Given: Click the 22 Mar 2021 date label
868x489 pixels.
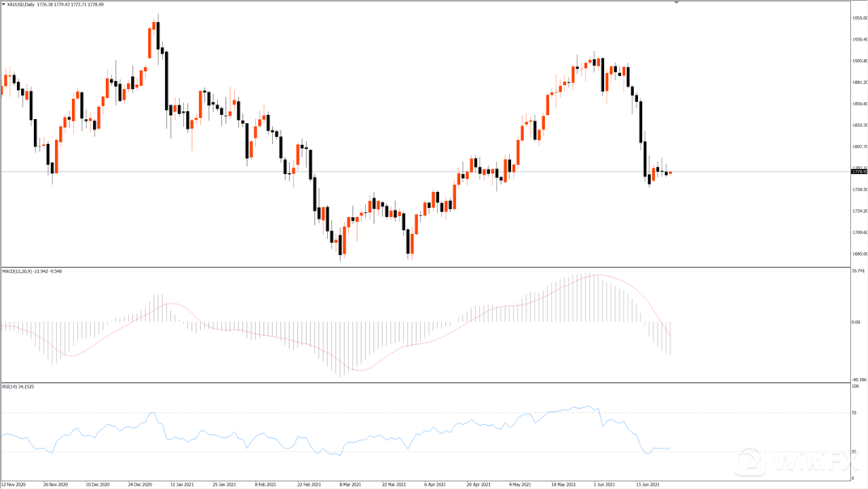Looking at the screenshot, I should (x=396, y=484).
